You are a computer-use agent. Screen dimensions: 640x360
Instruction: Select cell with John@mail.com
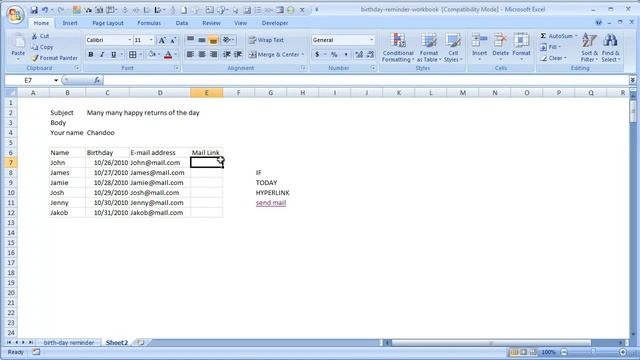pos(160,162)
